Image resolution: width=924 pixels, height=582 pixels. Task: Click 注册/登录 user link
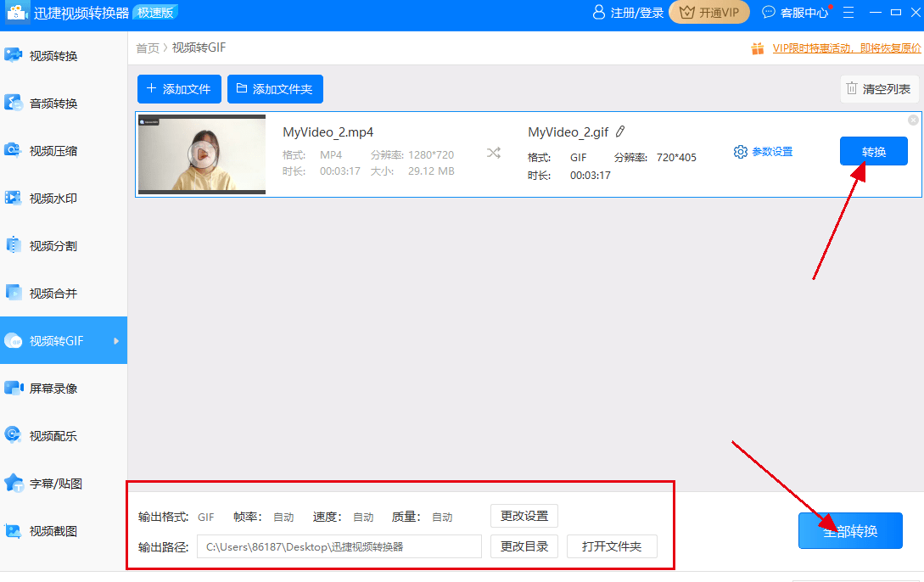[x=628, y=13]
